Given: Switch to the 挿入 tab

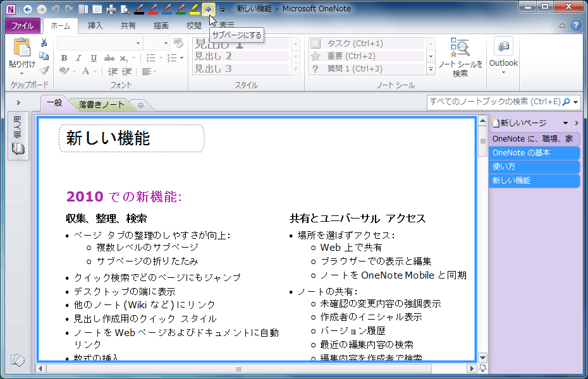Looking at the screenshot, I should coord(95,25).
